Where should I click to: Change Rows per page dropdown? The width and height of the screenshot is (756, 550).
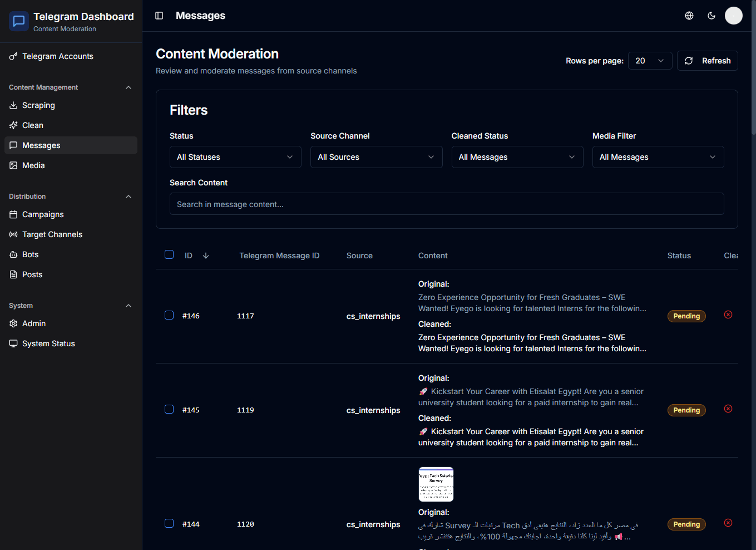650,61
